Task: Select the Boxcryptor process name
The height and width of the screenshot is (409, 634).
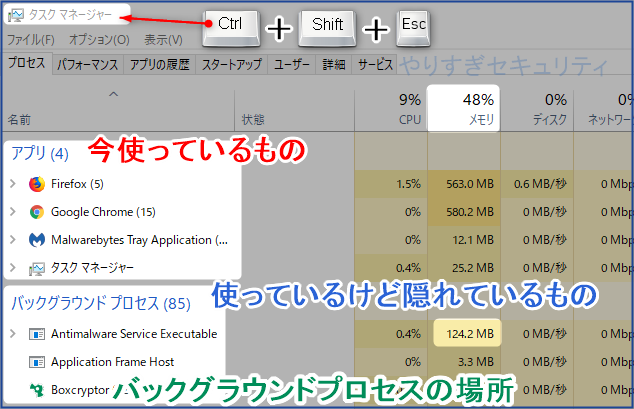Action: [x=80, y=390]
